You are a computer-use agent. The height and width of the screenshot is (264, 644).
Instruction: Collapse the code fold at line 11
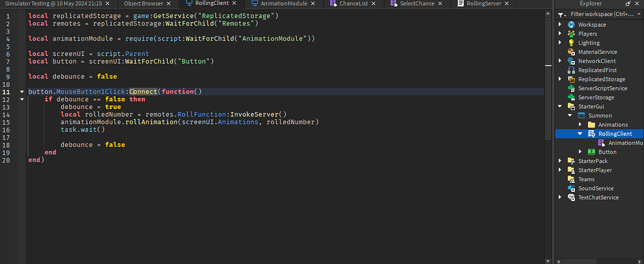[x=22, y=92]
